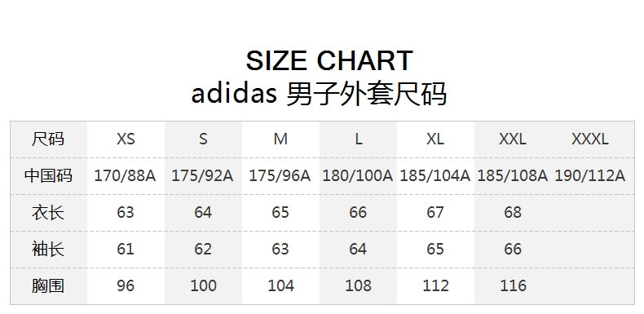Viewport: 644px width, 314px height.
Task: Click garment length value 68
Action: pos(513,213)
